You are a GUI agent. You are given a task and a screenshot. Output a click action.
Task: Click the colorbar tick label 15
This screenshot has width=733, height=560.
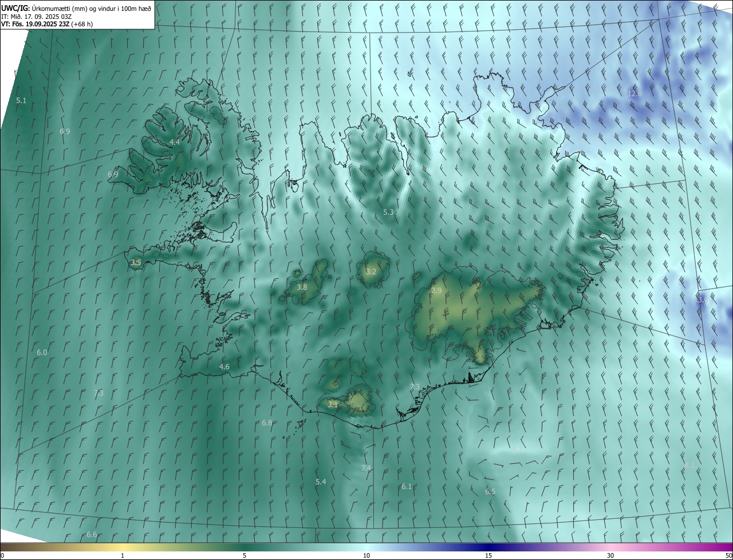pyautogui.click(x=488, y=555)
